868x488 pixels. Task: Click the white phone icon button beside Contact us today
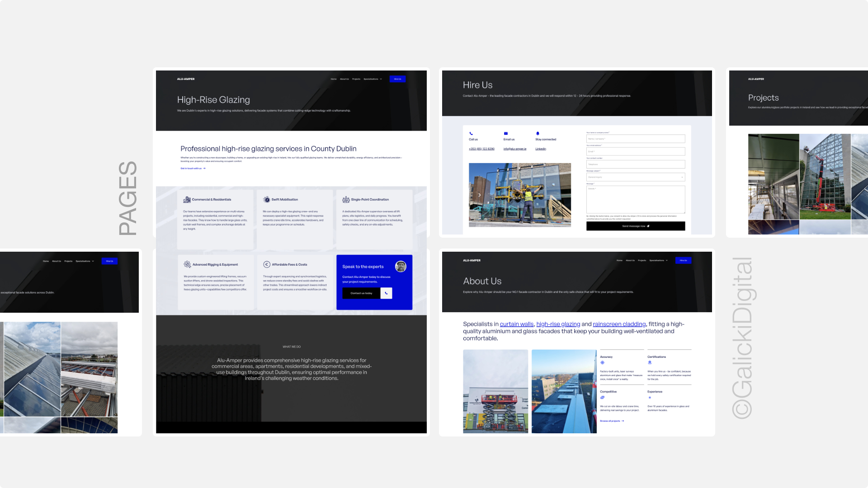pyautogui.click(x=386, y=293)
